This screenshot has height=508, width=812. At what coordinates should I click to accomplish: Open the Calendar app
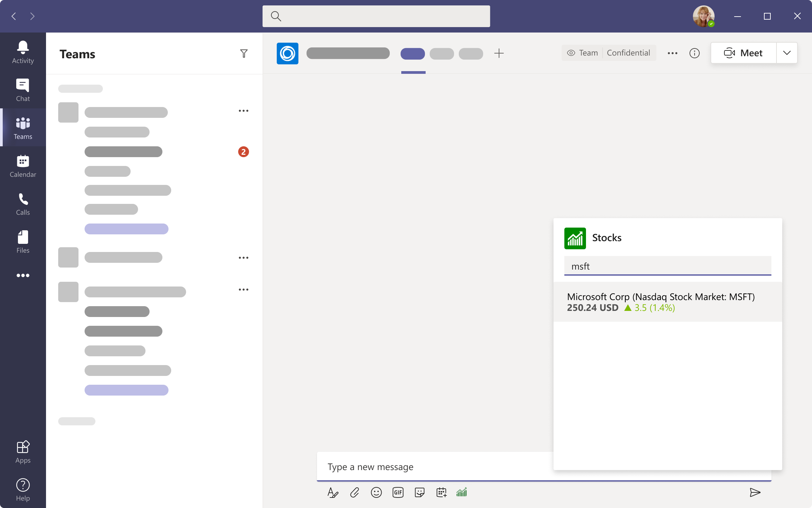pos(23,166)
